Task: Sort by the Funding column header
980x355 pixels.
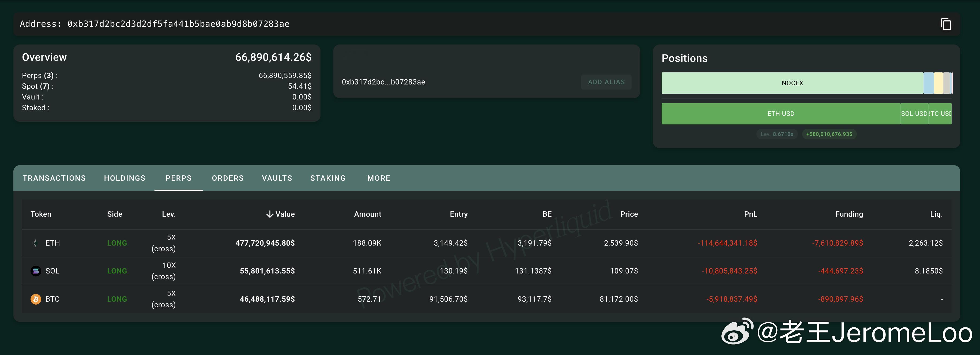Action: [849, 214]
